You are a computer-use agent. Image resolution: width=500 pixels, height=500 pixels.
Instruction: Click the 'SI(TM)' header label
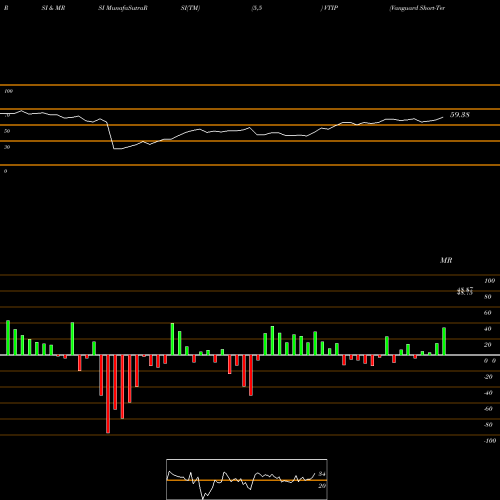pyautogui.click(x=190, y=8)
